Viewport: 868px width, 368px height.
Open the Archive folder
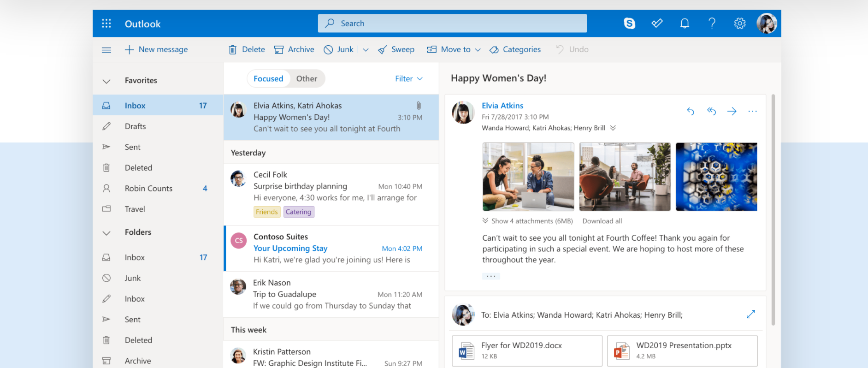click(x=158, y=361)
